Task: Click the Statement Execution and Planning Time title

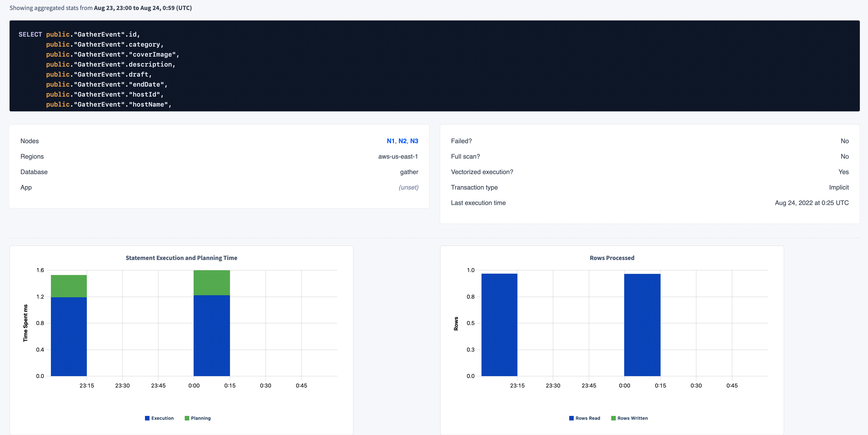Action: point(181,258)
